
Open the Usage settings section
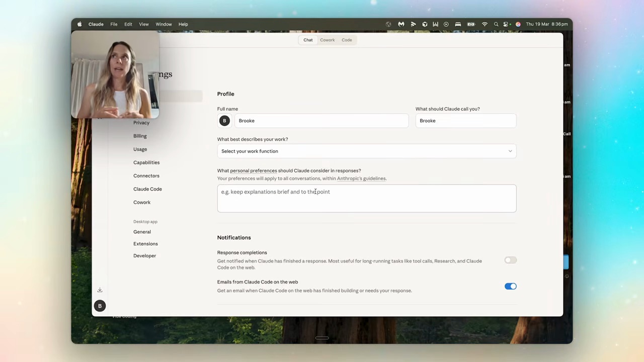[140, 149]
